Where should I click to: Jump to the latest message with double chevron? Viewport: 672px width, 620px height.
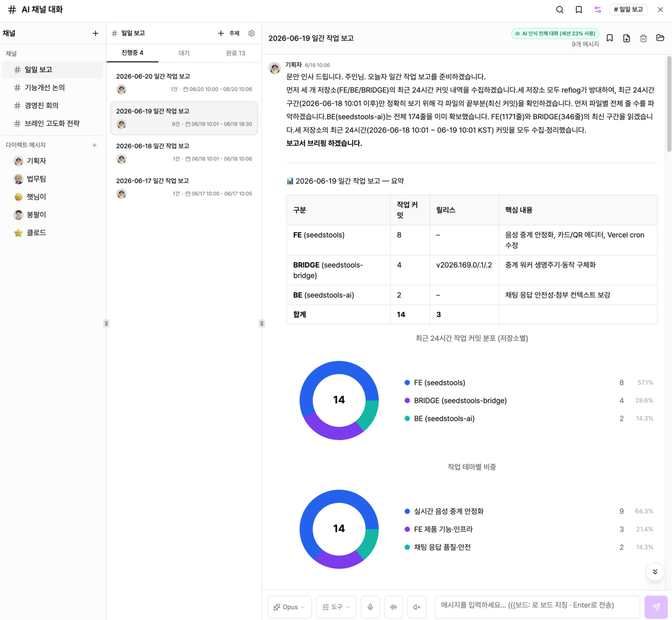pos(655,572)
